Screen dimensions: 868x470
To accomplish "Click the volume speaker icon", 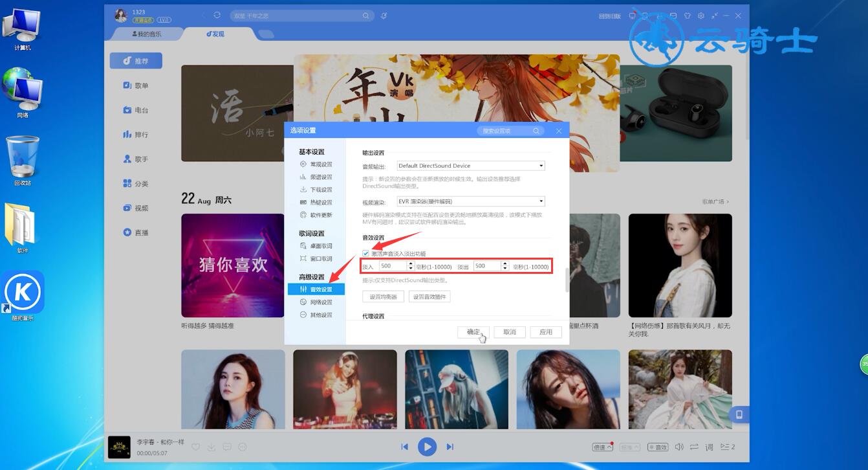I will click(679, 447).
